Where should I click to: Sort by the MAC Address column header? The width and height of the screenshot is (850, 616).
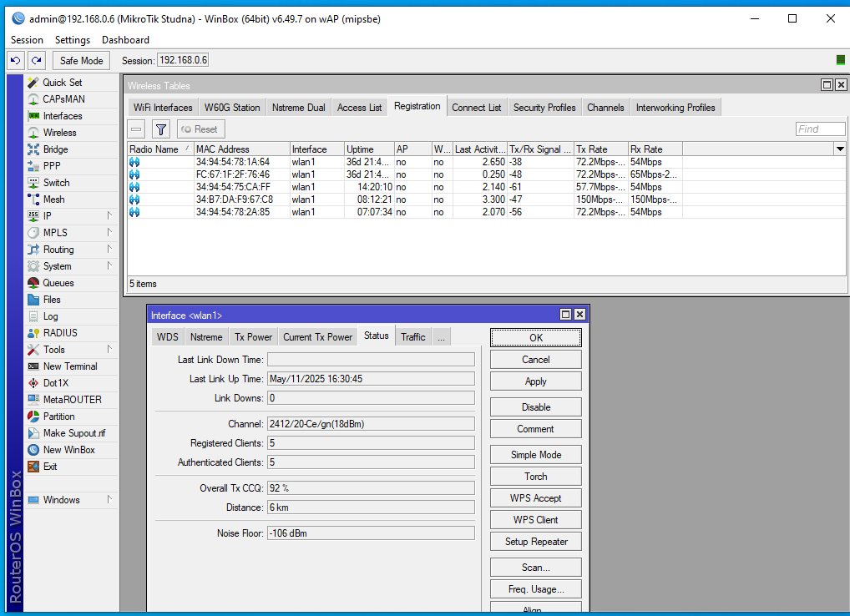coord(242,149)
